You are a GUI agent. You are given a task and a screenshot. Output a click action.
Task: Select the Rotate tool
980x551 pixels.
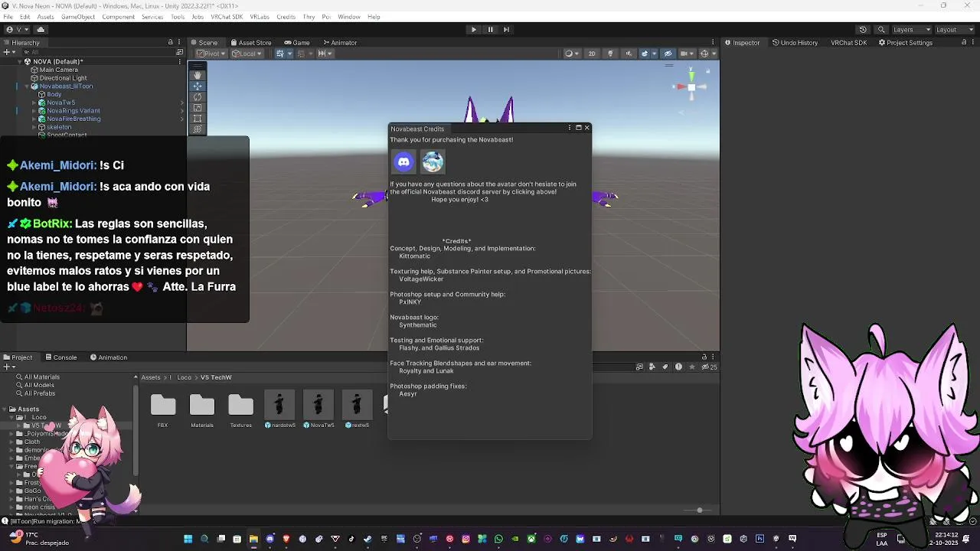[x=198, y=96]
